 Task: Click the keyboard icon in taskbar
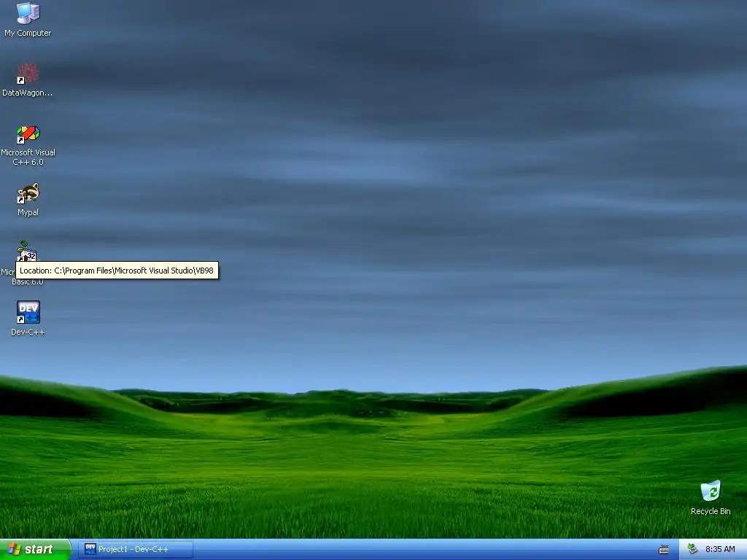click(x=664, y=550)
